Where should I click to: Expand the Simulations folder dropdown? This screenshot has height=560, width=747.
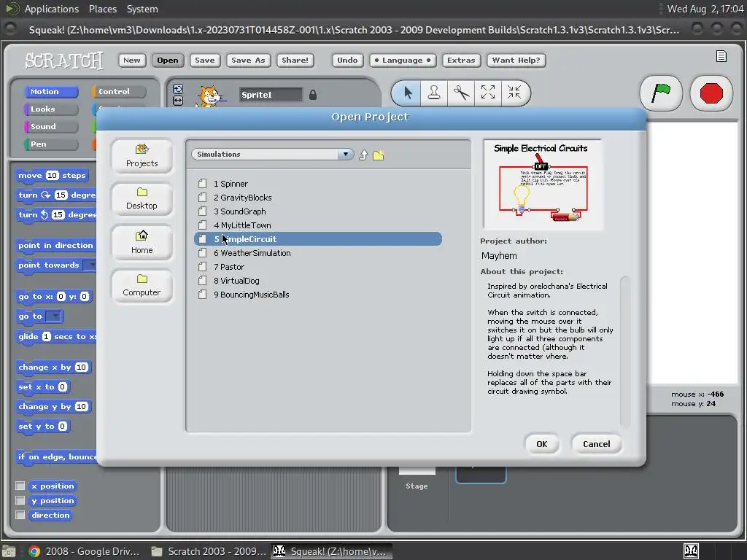coord(345,155)
